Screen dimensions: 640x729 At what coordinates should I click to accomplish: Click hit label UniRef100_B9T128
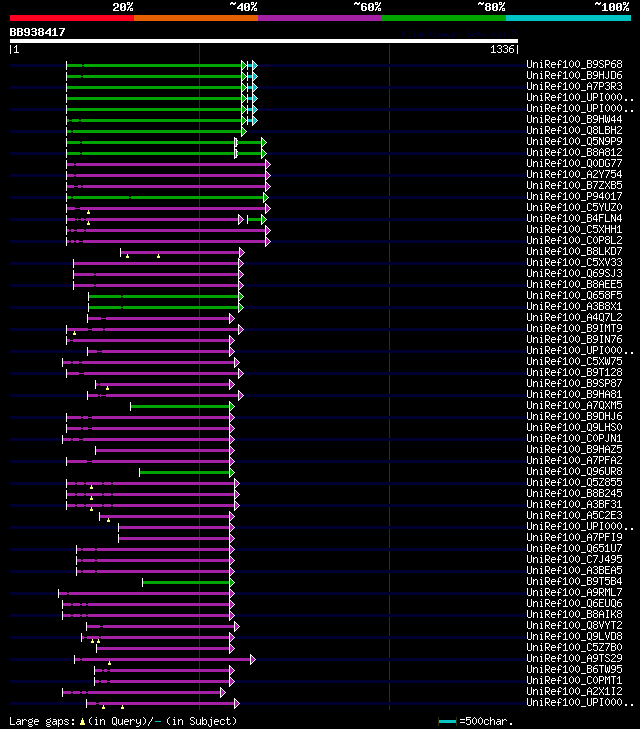click(x=574, y=372)
